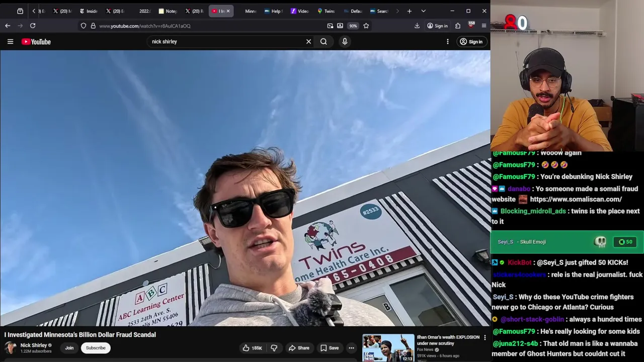
Task: Click the Seyi_S Skull Emoji gift banner
Action: tap(568, 242)
